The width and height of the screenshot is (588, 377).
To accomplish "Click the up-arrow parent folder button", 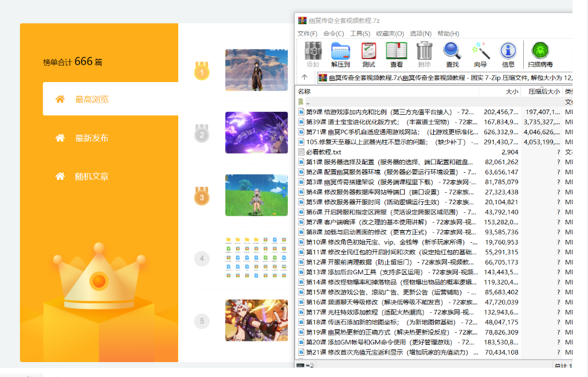I will coord(305,77).
